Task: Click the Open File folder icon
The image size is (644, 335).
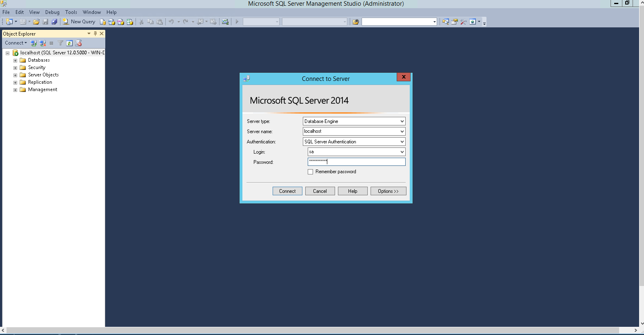Action: coord(36,22)
